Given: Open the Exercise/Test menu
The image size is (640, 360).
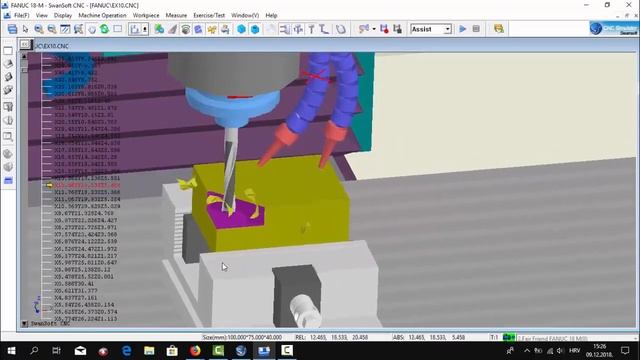Looking at the screenshot, I should click(x=209, y=15).
